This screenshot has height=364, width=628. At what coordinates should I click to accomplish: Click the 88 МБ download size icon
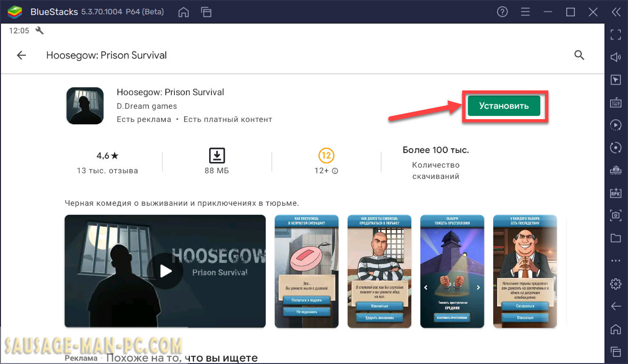pos(217,155)
